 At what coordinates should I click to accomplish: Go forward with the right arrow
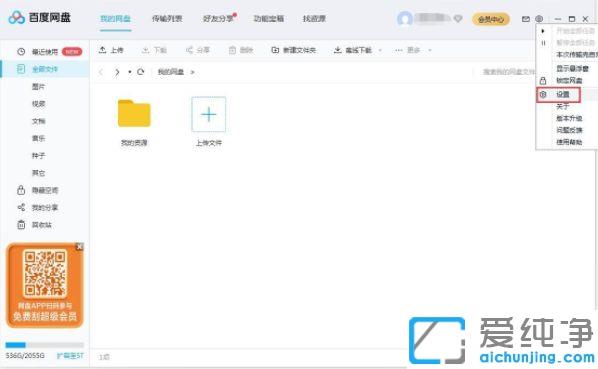point(117,72)
